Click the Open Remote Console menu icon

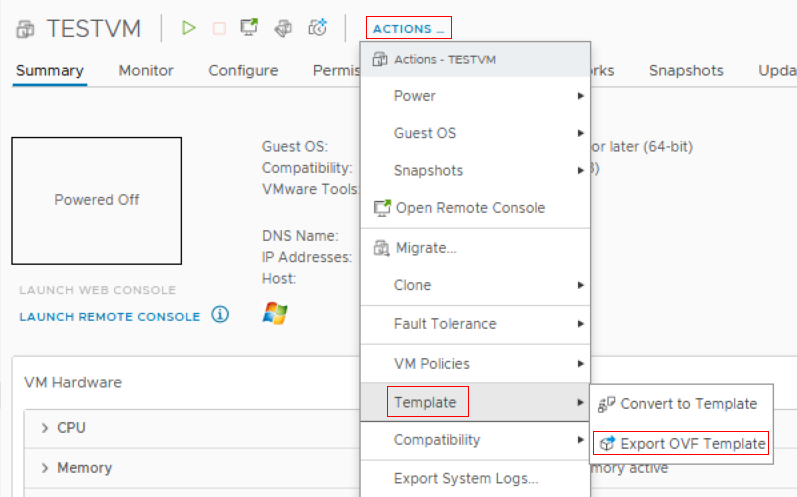pyautogui.click(x=382, y=208)
